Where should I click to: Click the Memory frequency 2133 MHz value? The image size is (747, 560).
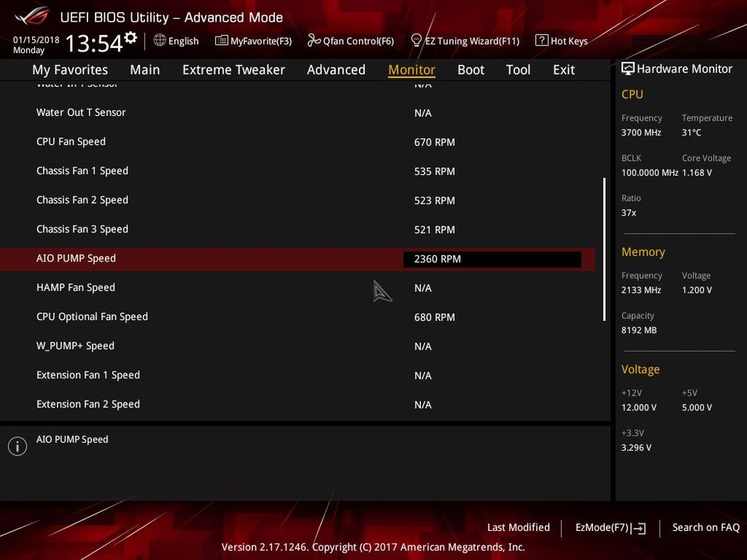(x=642, y=290)
